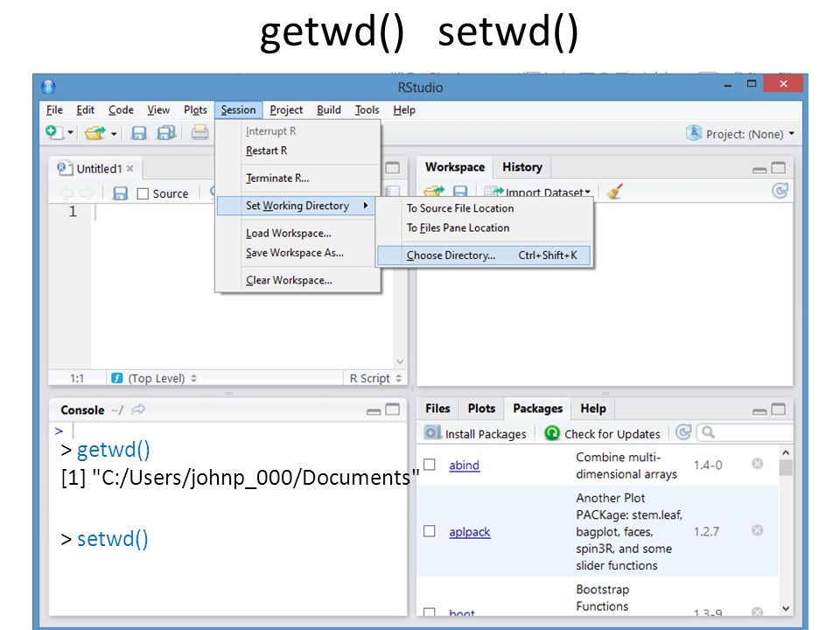The width and height of the screenshot is (840, 630).
Task: Click the Save icon in main toolbar
Action: [139, 132]
